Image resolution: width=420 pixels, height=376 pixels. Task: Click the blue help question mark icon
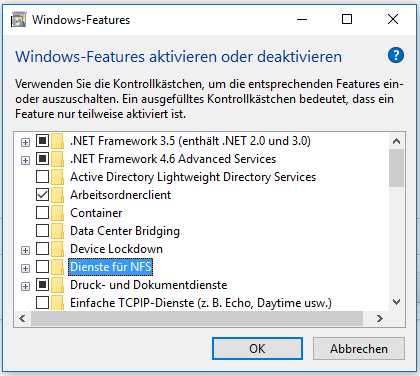[396, 55]
